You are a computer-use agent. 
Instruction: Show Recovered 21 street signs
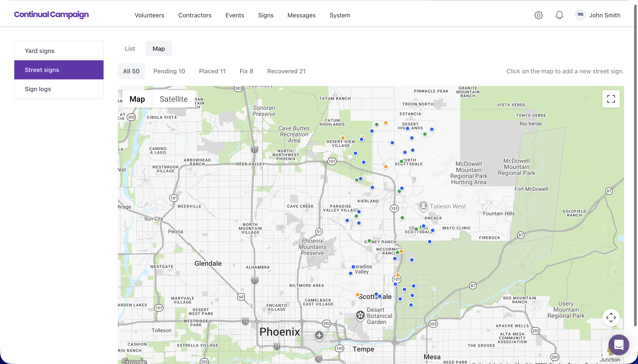point(286,71)
